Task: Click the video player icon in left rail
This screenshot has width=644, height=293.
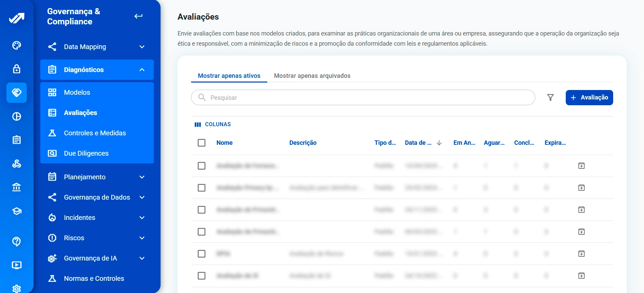Action: [17, 265]
